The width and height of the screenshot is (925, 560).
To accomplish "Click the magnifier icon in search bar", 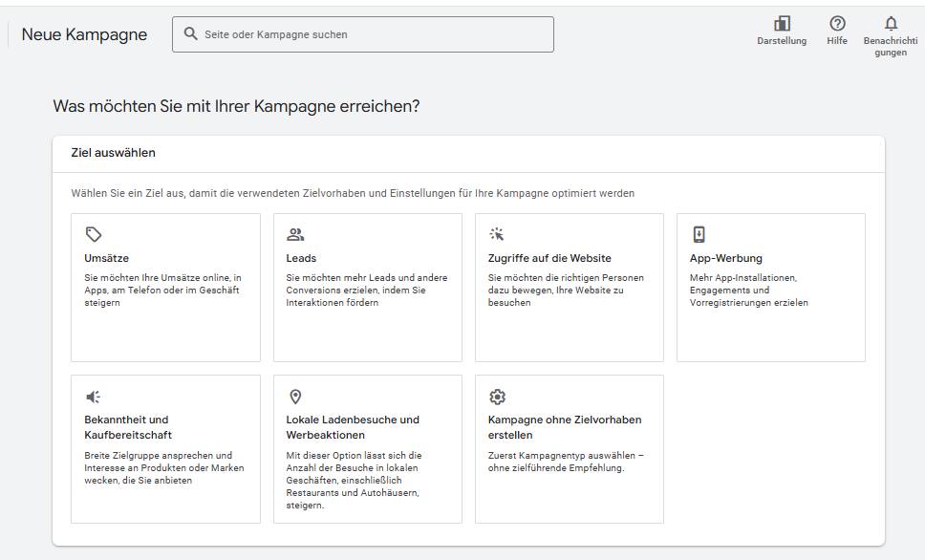I will [x=190, y=33].
